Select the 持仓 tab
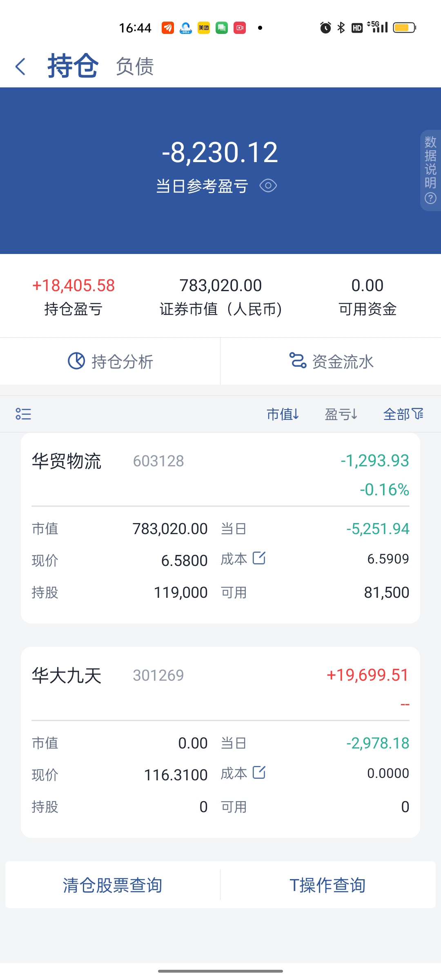Viewport: 441px width, 980px height. [73, 66]
